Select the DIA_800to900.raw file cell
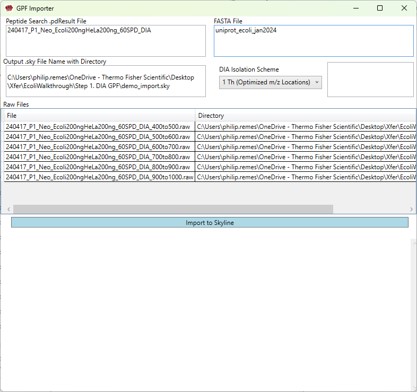The height and width of the screenshot is (392, 417). (99, 167)
